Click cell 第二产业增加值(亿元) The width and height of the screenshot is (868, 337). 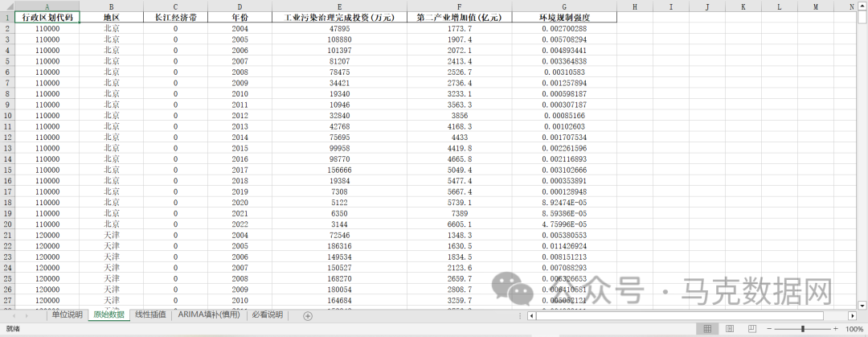pyautogui.click(x=460, y=17)
